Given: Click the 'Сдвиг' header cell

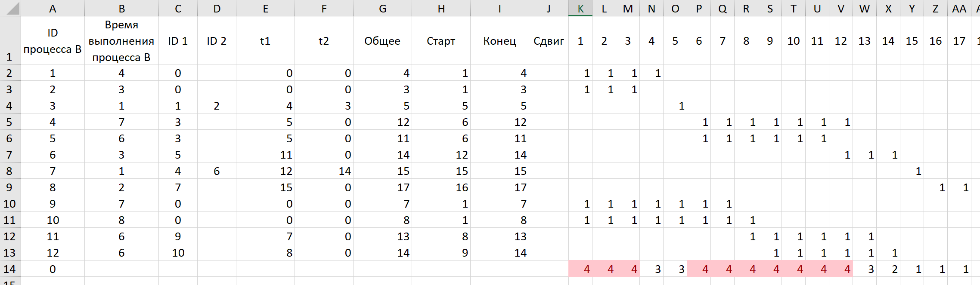Looking at the screenshot, I should click(x=549, y=41).
